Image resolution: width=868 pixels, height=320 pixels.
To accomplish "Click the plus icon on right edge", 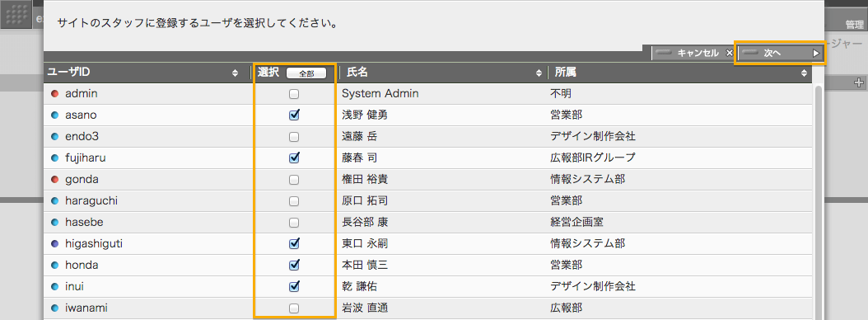I will click(x=859, y=83).
